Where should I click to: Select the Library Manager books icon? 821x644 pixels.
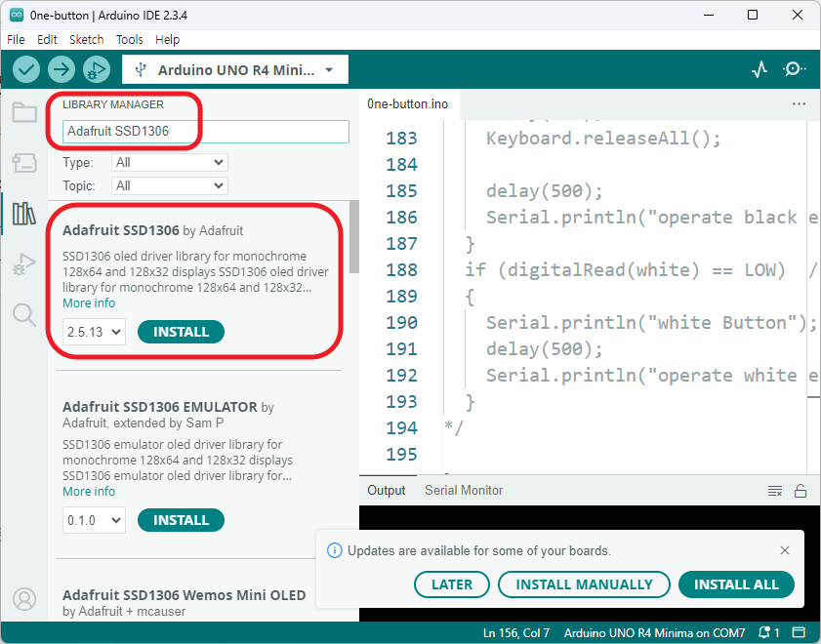(x=24, y=214)
